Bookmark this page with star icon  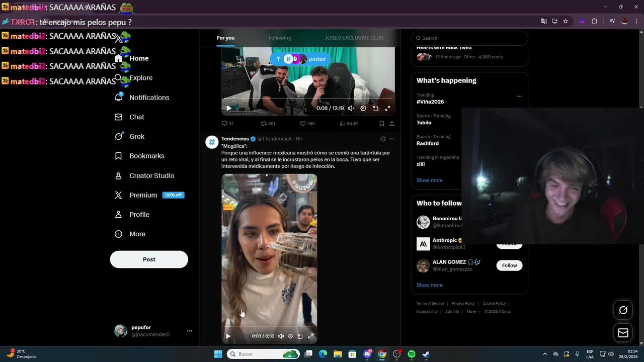pyautogui.click(x=566, y=21)
